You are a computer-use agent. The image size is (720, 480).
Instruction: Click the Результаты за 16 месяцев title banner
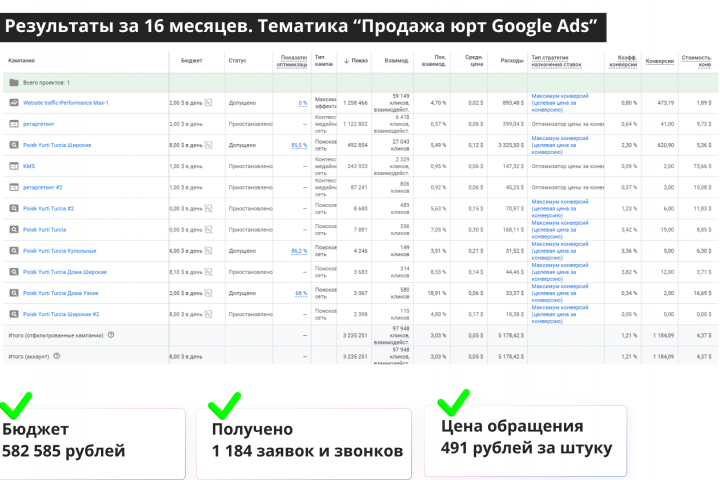tap(303, 27)
